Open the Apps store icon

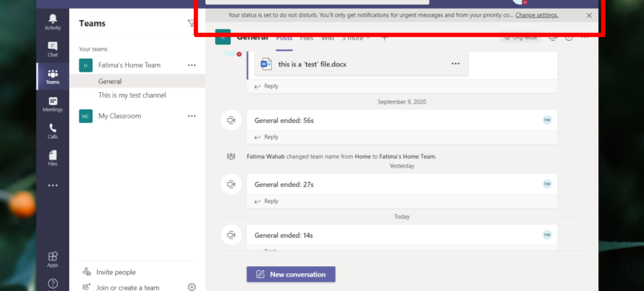(53, 259)
